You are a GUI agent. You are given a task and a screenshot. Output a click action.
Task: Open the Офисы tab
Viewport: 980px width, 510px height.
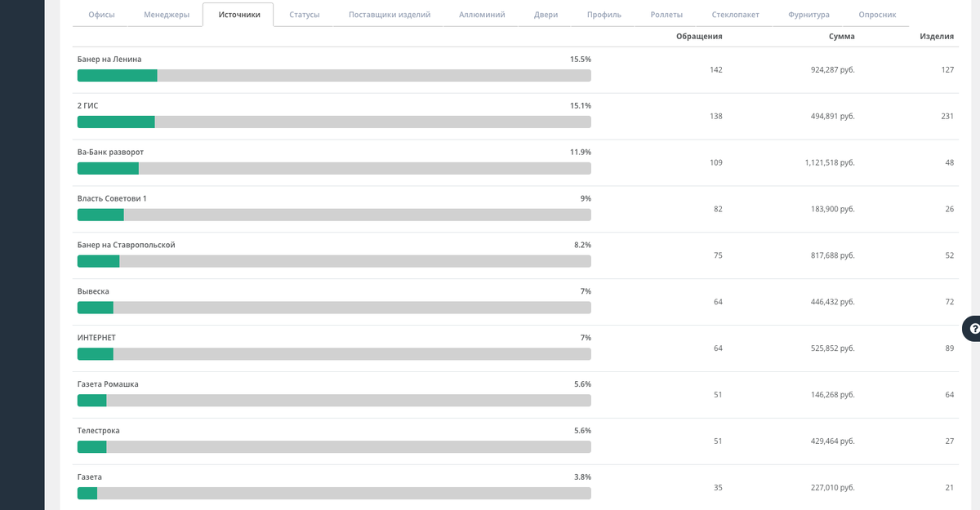pos(101,15)
